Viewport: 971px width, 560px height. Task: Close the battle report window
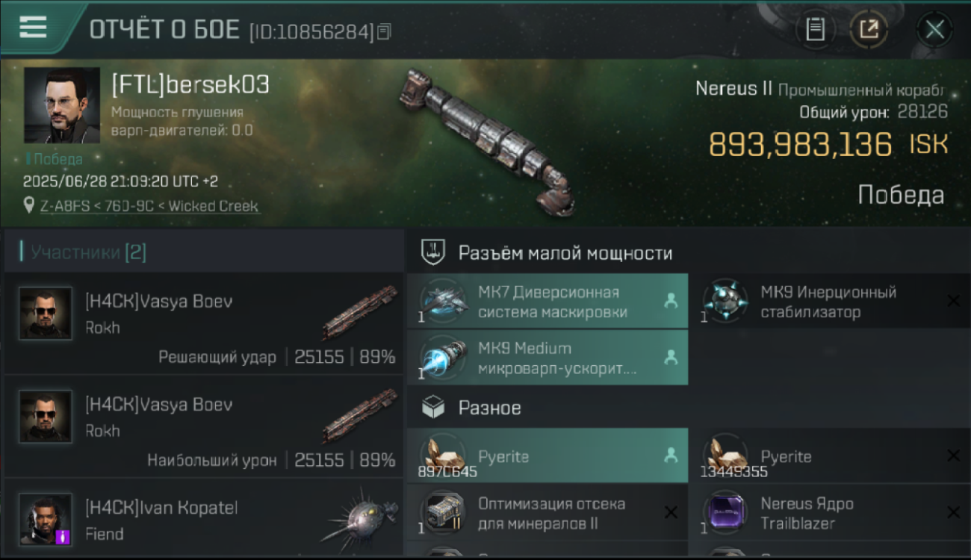pos(934,30)
